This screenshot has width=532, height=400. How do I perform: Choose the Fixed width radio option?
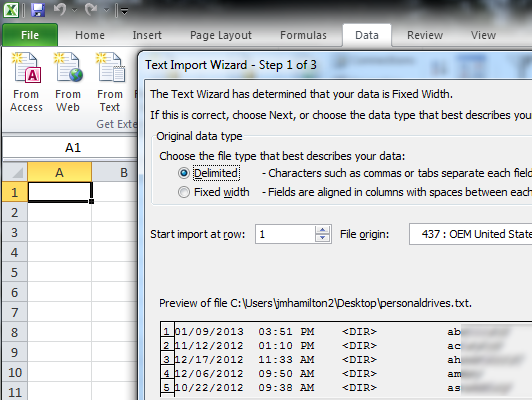184,192
